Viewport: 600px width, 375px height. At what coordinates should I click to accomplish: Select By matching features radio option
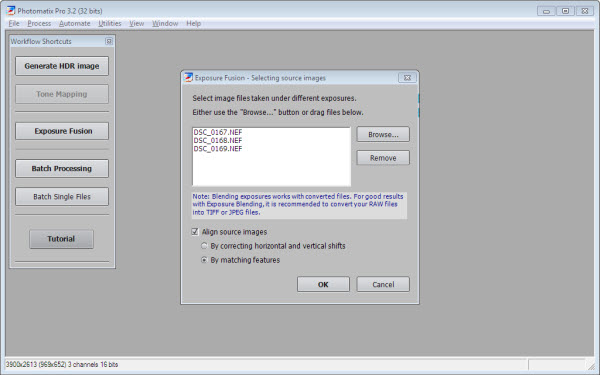coord(204,260)
